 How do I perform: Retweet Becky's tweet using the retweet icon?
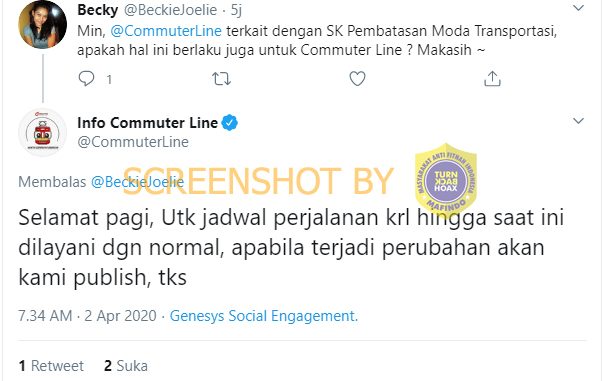(x=222, y=79)
